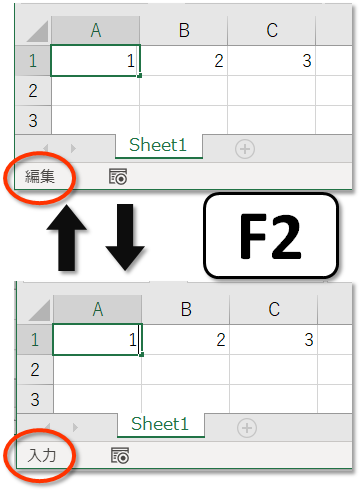
Task: Add new sheet in lower window
Action: pos(247,428)
